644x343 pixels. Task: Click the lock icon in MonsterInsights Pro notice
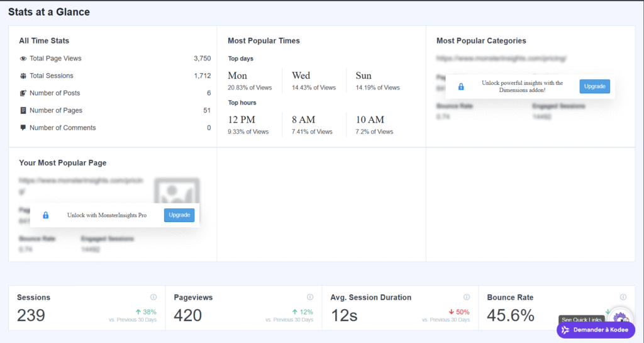45,215
